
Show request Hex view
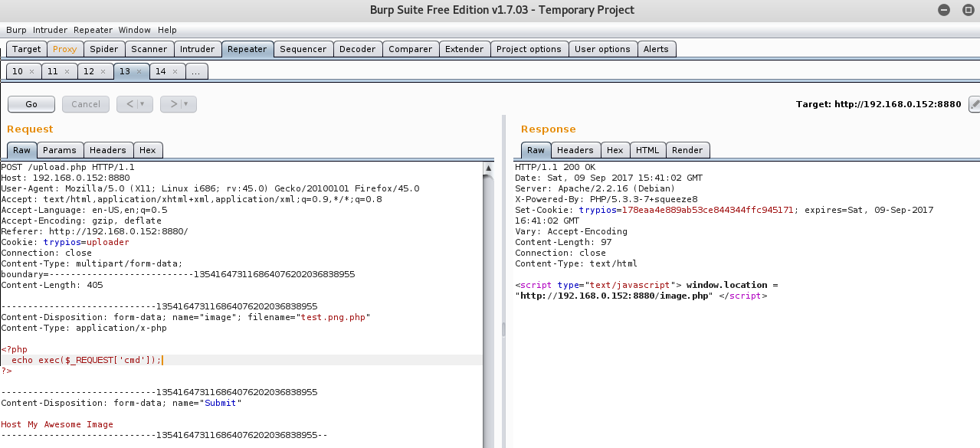click(148, 150)
